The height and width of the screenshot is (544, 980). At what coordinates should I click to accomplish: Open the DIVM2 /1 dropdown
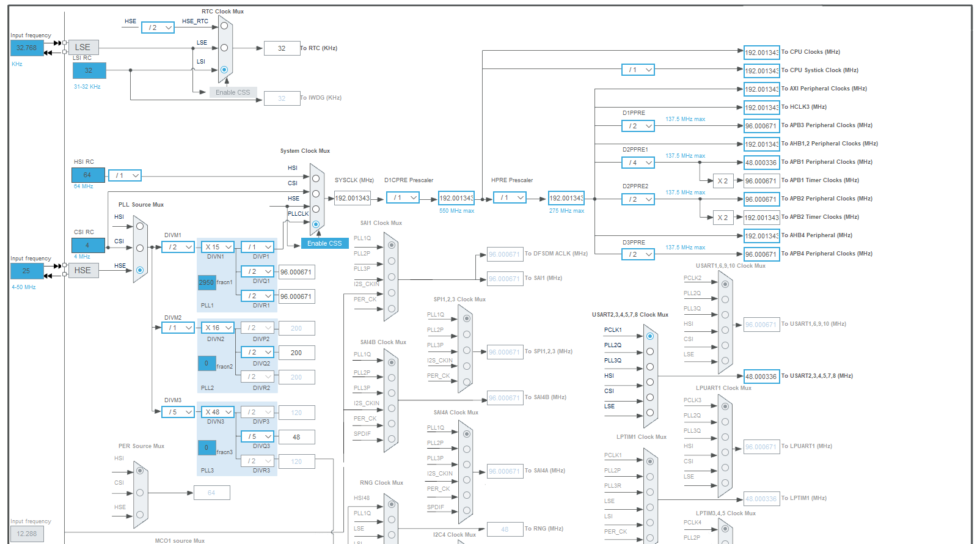pyautogui.click(x=178, y=328)
